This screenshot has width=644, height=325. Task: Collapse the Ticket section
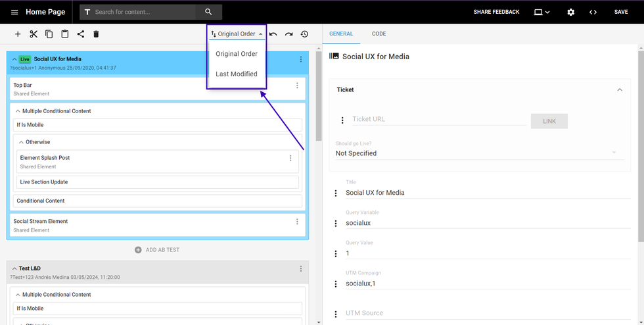[x=619, y=89]
